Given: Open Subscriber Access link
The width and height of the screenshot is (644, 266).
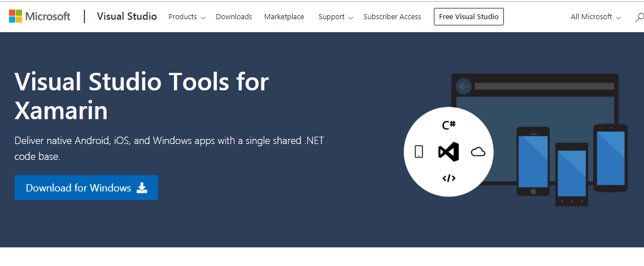Looking at the screenshot, I should pos(392,17).
